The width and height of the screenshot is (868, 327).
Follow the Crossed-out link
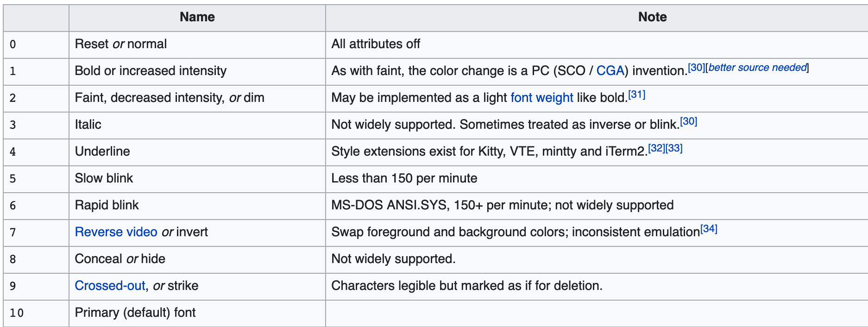point(110,286)
